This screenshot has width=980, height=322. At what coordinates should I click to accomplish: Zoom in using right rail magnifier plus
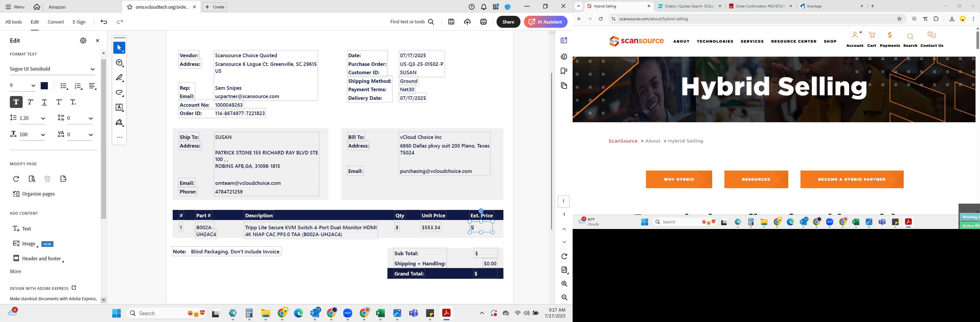tap(564, 284)
